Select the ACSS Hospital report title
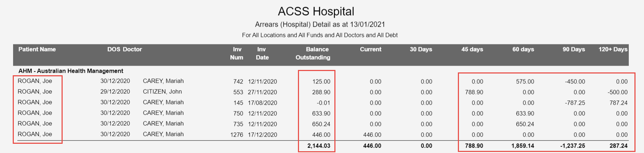The image size is (644, 153). 316,11
